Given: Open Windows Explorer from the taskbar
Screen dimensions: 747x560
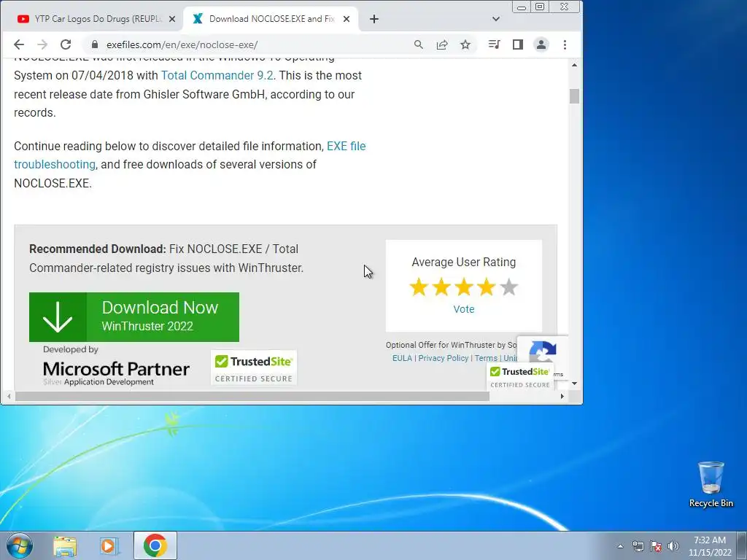Looking at the screenshot, I should point(65,545).
